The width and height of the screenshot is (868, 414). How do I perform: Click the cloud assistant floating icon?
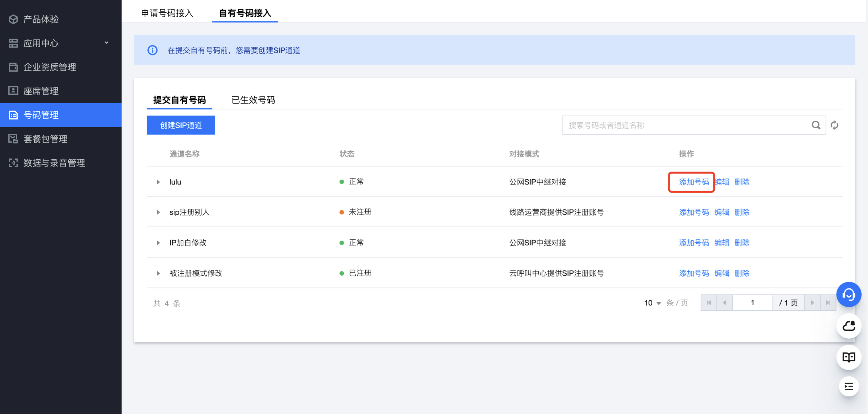849,326
